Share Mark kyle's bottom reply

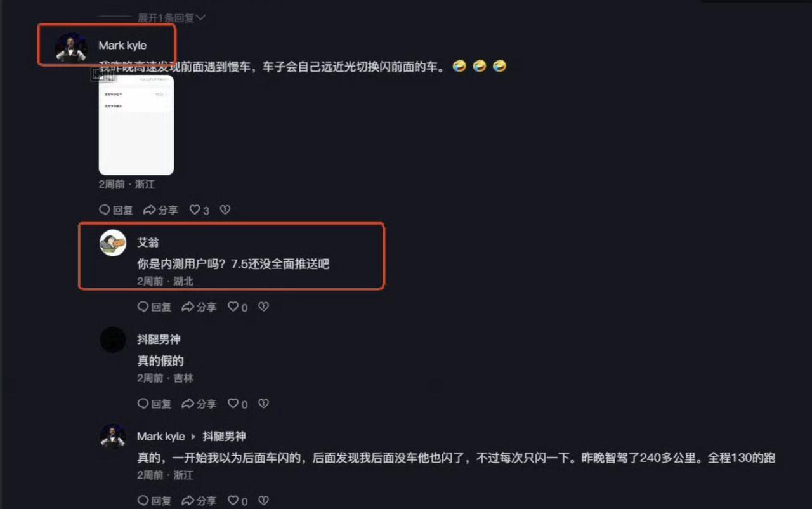coord(199,501)
